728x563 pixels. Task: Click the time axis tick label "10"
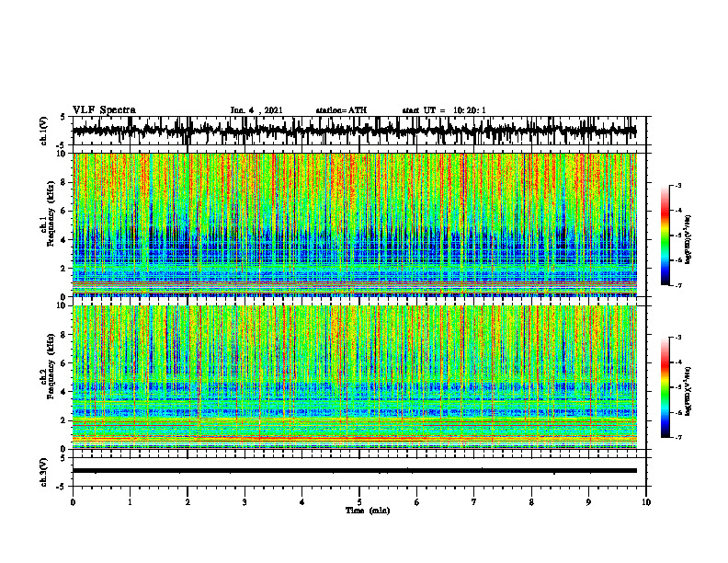click(646, 502)
